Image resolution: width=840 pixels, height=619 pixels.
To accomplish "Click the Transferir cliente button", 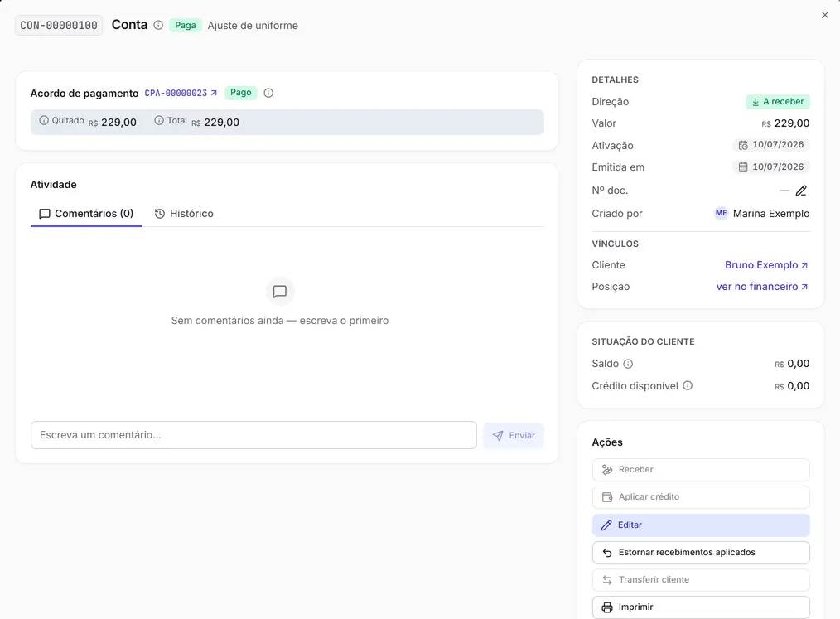I will tap(701, 580).
